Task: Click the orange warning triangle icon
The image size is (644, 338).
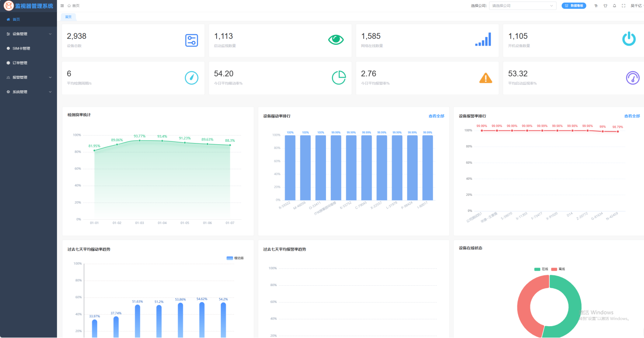Action: [x=486, y=78]
